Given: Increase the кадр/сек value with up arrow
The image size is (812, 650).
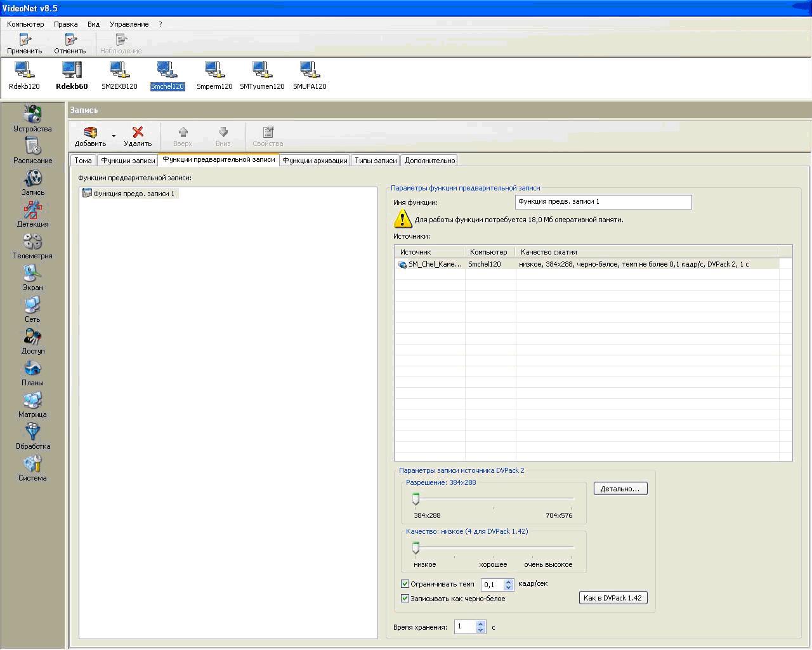Looking at the screenshot, I should coord(508,581).
